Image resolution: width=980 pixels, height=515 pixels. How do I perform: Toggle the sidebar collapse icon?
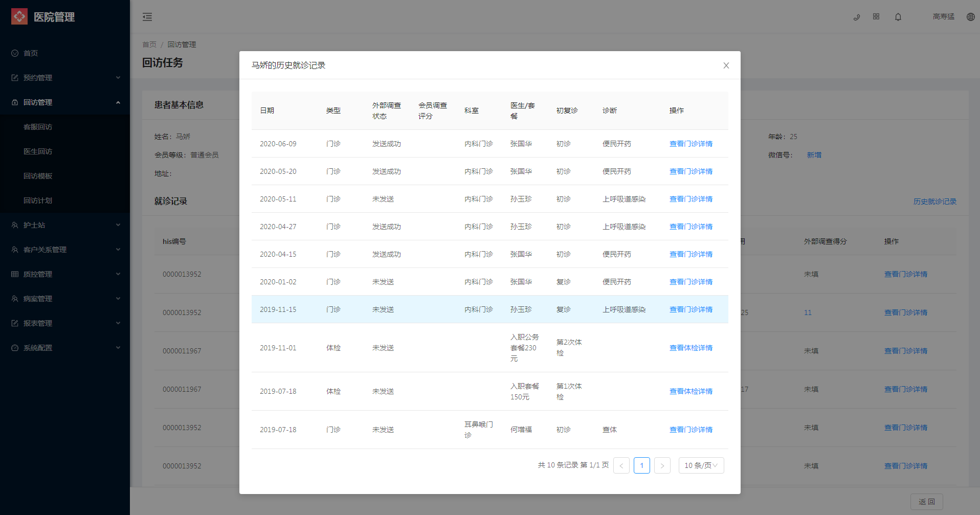click(147, 17)
